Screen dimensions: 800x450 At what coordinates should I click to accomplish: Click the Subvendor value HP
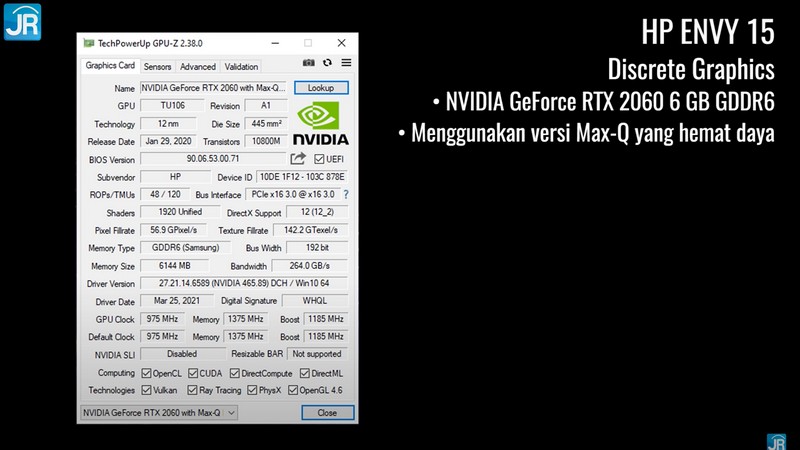[175, 177]
